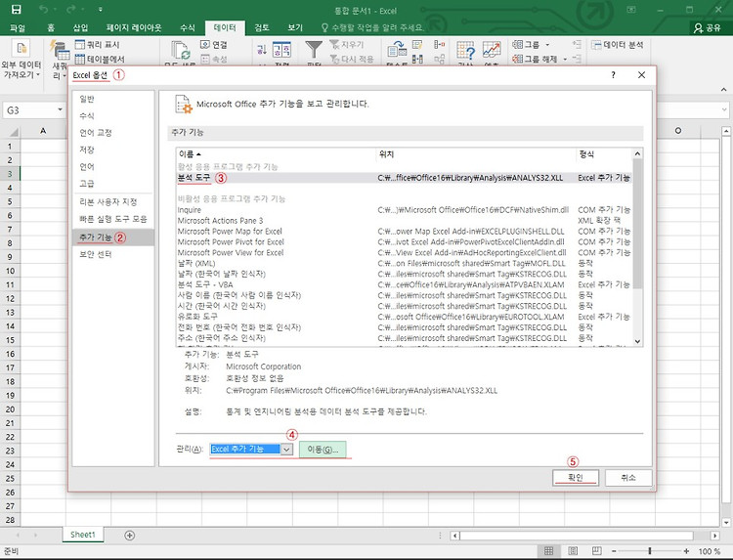The width and height of the screenshot is (733, 560).
Task: Select the 분석 도구 - VBA row
Action: (x=404, y=284)
